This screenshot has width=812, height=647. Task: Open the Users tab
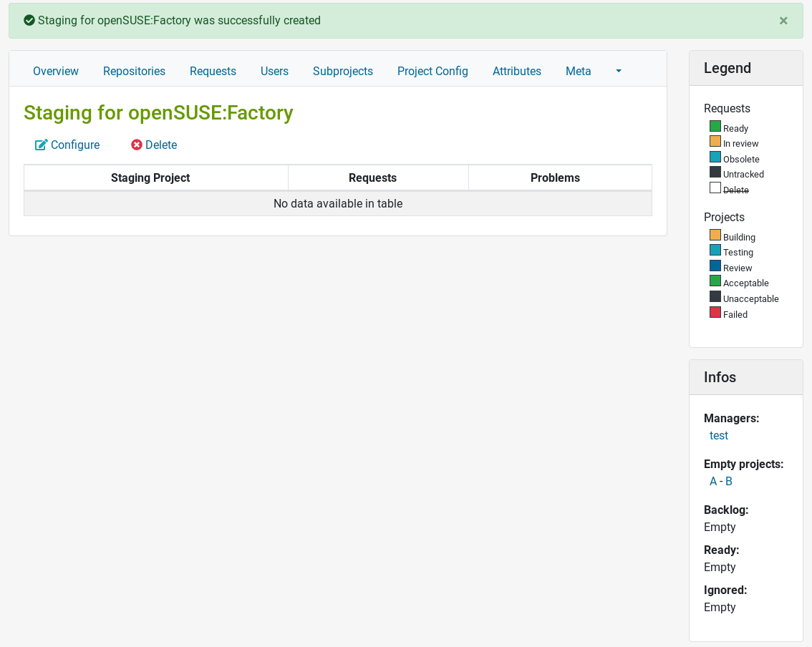[x=274, y=71]
